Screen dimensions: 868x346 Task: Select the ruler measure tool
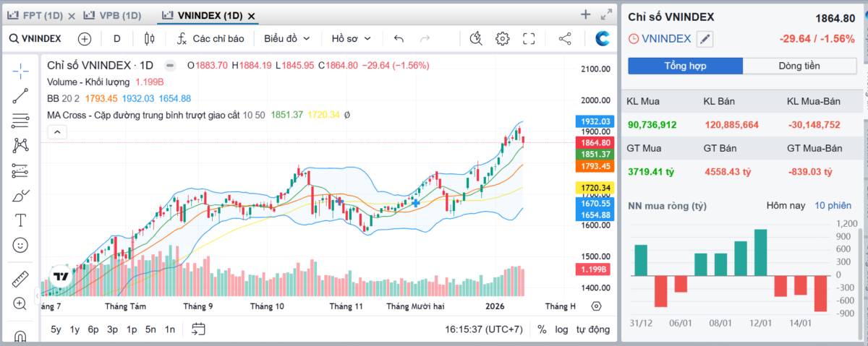click(20, 279)
